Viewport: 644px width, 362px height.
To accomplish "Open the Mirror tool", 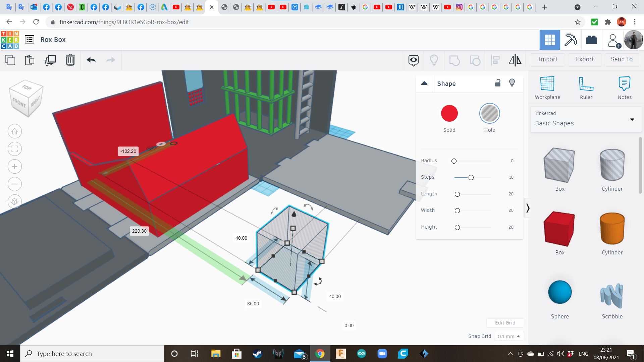I will click(515, 60).
